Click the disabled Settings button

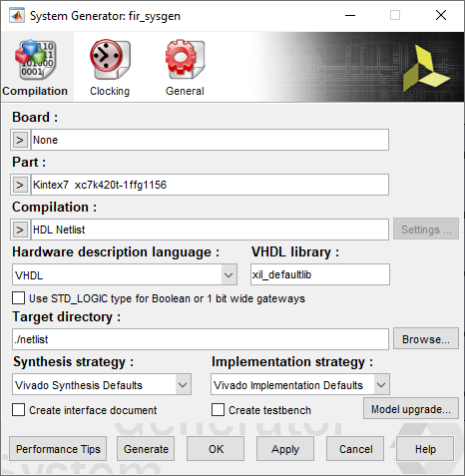(426, 229)
